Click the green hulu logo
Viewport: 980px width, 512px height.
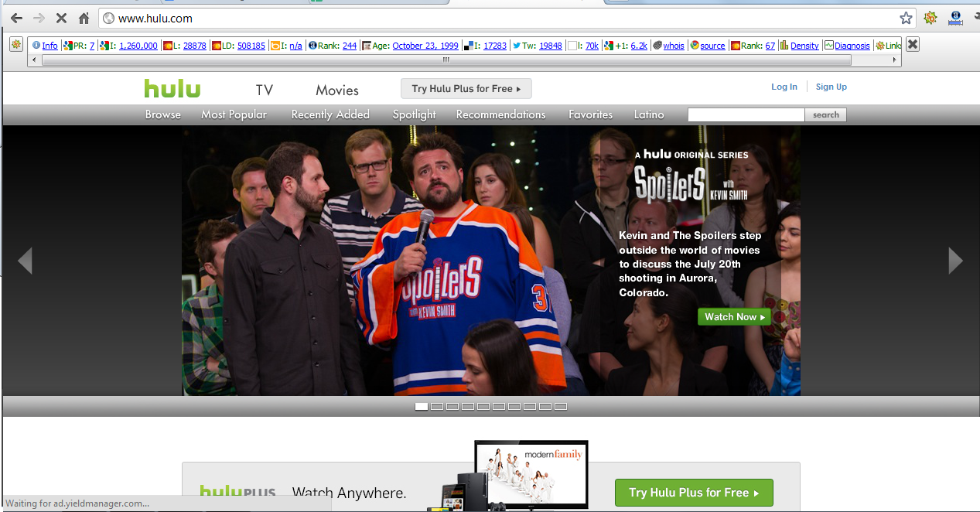(172, 88)
